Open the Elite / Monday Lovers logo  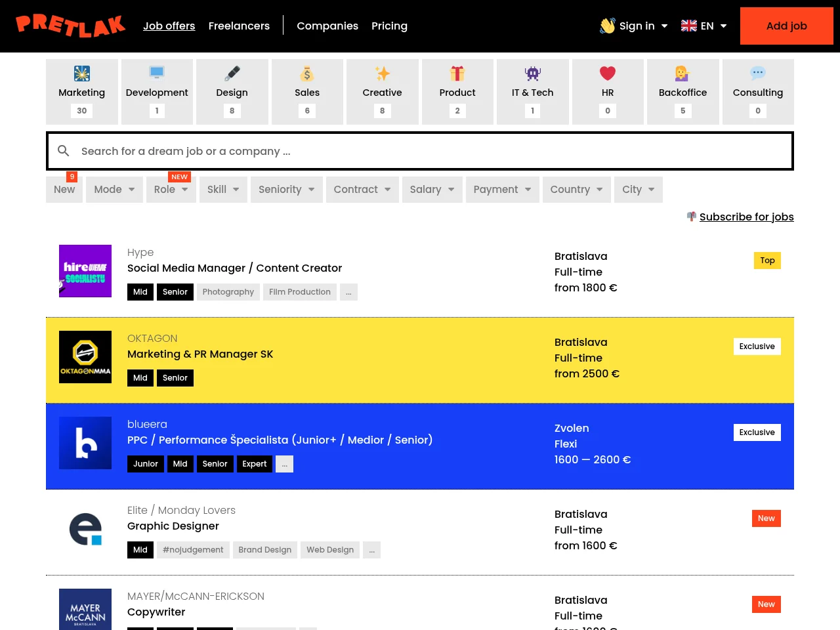point(85,529)
